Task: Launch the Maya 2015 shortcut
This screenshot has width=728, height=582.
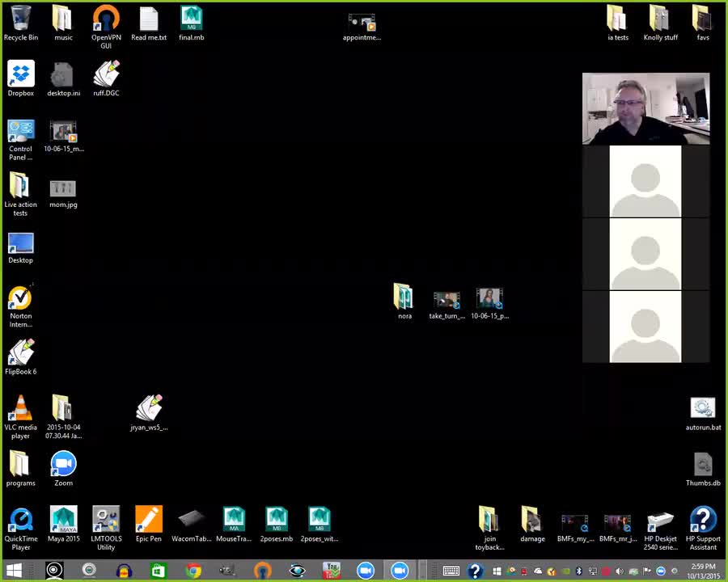Action: click(63, 524)
